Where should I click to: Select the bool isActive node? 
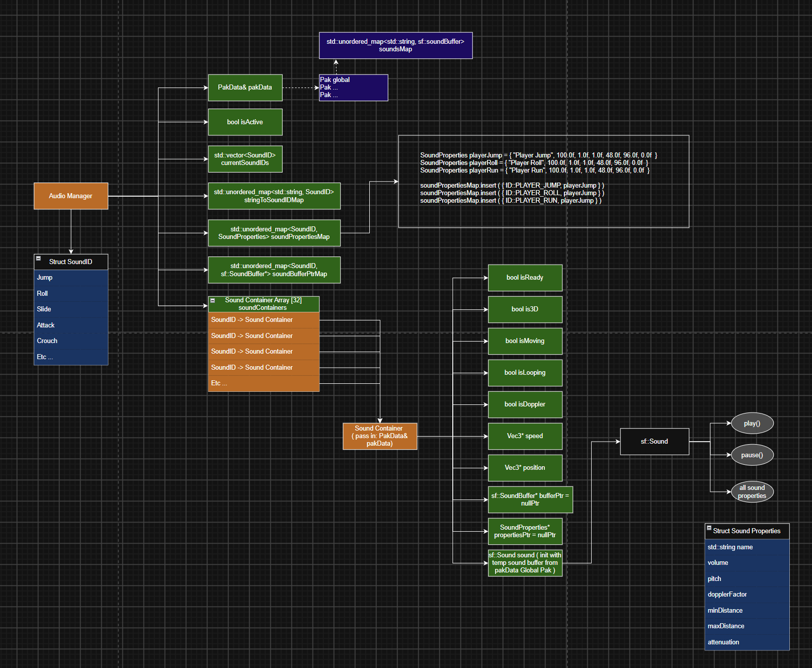[246, 122]
